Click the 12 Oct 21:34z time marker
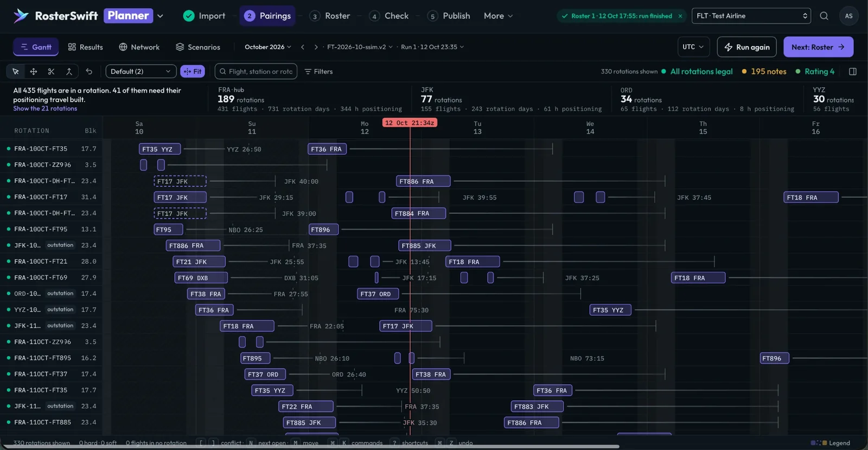This screenshot has width=868, height=450. (x=410, y=123)
